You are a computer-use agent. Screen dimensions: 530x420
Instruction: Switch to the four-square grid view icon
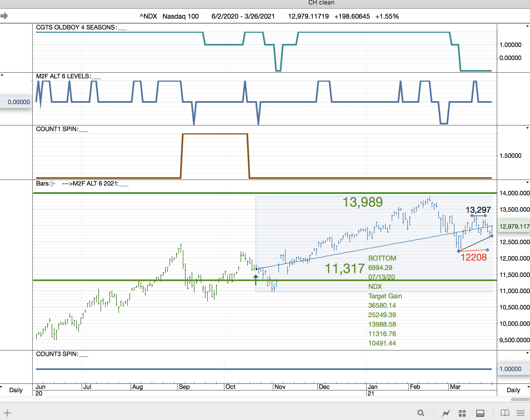tap(462, 413)
